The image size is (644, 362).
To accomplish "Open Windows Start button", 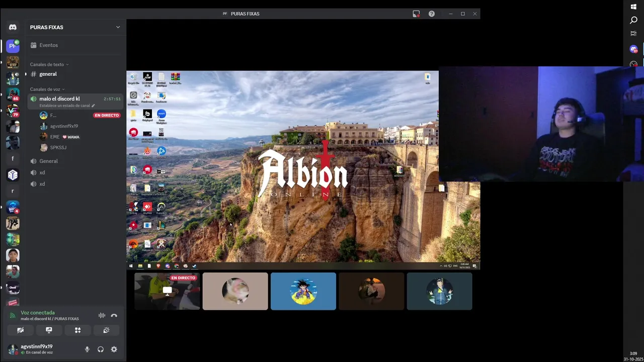I will coord(633,7).
